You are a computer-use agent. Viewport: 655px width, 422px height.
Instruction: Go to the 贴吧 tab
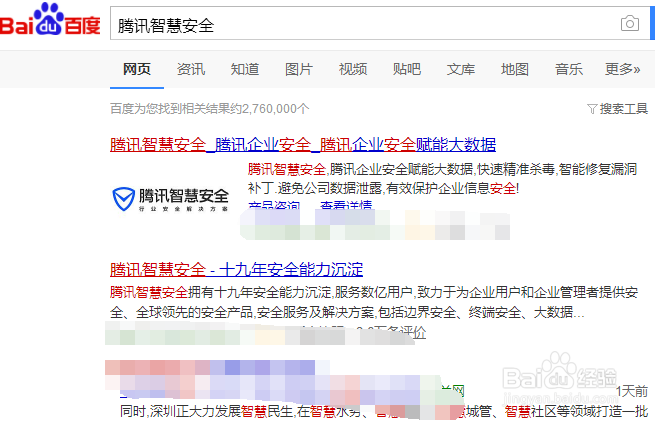(407, 69)
